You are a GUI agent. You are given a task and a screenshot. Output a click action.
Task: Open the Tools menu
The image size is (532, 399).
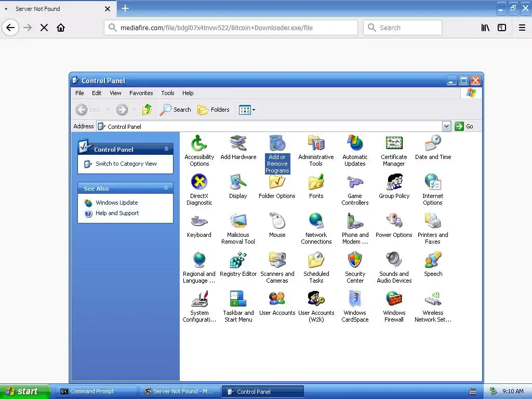168,93
